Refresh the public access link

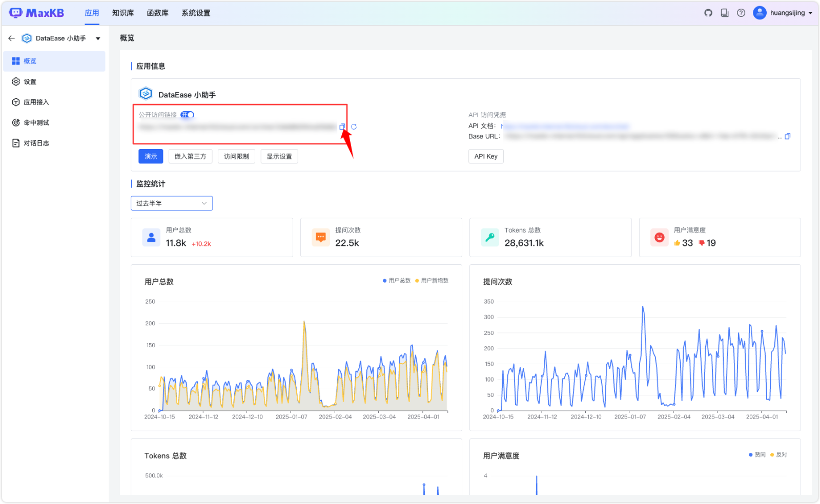tap(354, 127)
